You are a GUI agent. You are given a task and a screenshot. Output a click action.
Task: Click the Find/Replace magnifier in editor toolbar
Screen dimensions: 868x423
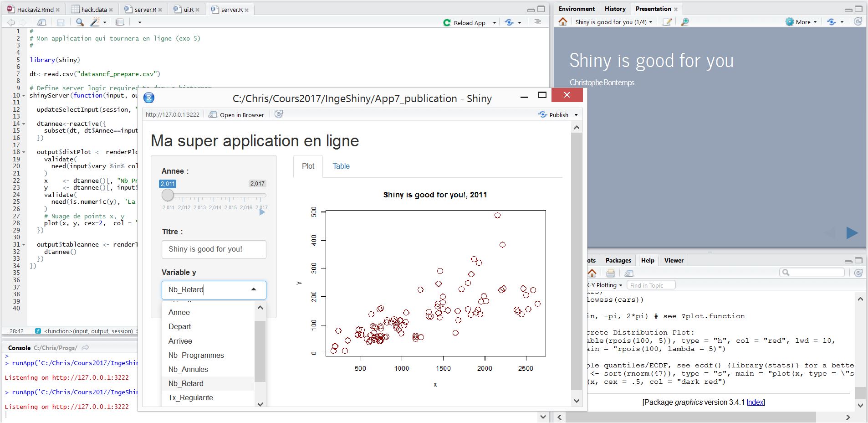tap(80, 22)
